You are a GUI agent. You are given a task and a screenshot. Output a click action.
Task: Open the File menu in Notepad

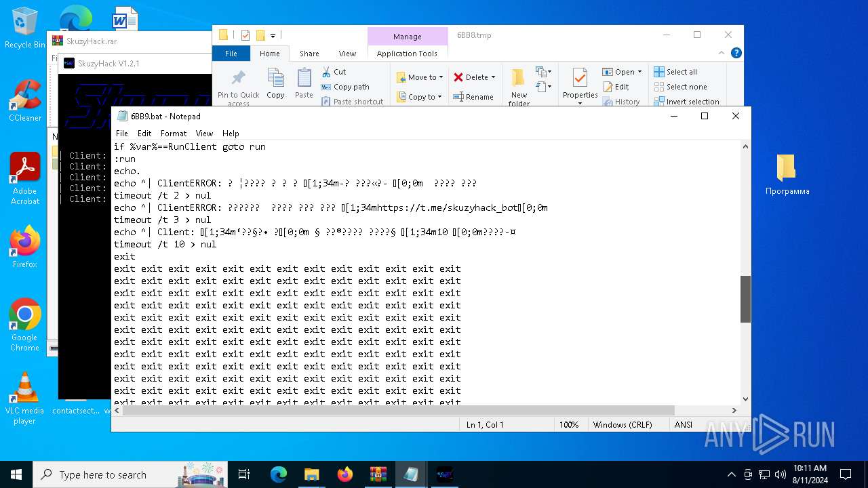(122, 134)
